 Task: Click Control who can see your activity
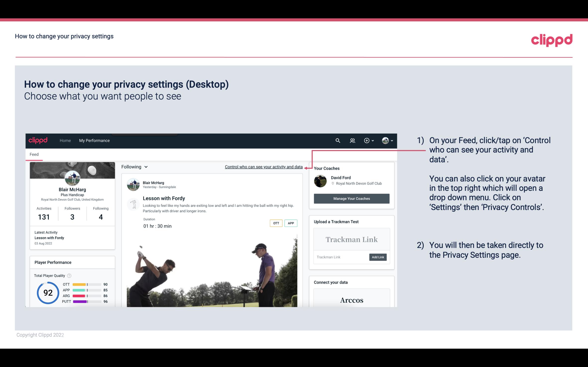tap(263, 167)
